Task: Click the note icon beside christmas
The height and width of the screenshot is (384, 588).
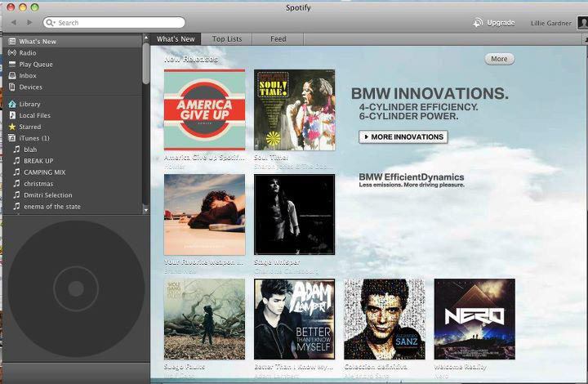Action: click(x=16, y=183)
